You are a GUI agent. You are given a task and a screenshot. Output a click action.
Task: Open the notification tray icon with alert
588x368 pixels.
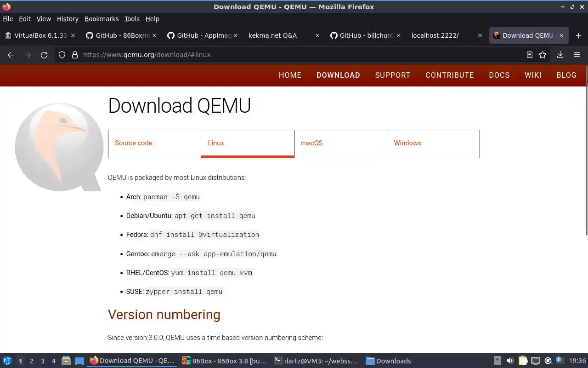(560, 361)
